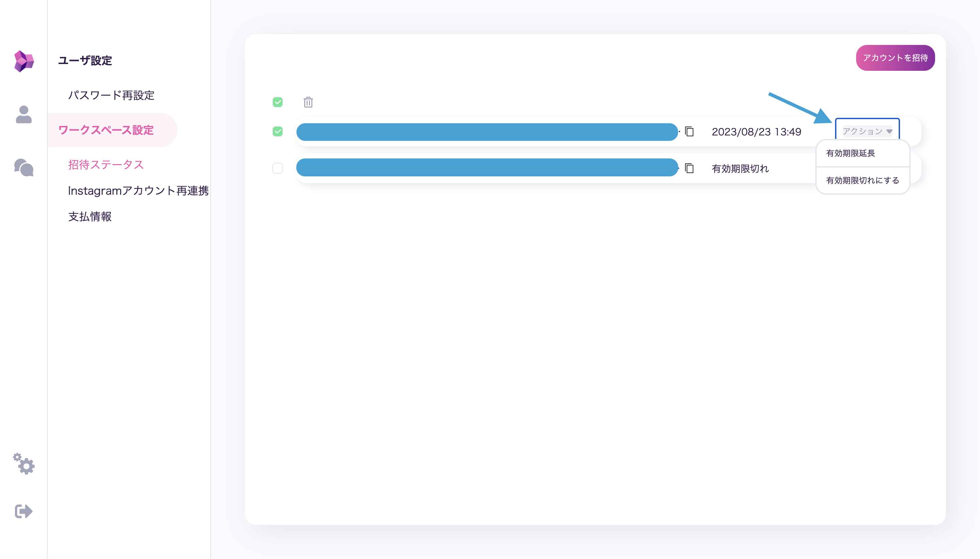Go to 招待ステータス

click(106, 165)
